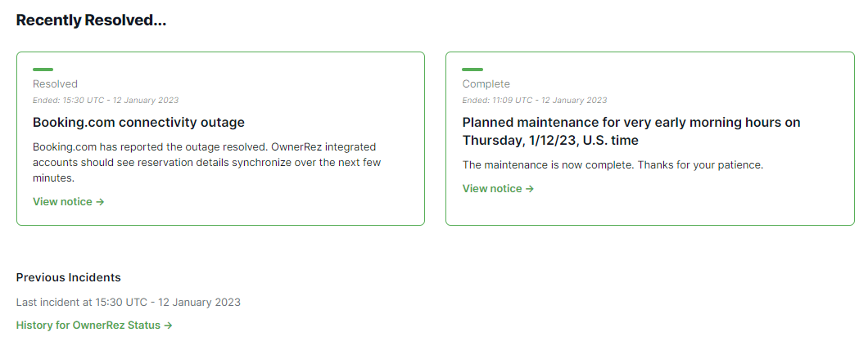Click arrow icon beside Booking.com View notice
The image size is (868, 346).
click(x=100, y=201)
